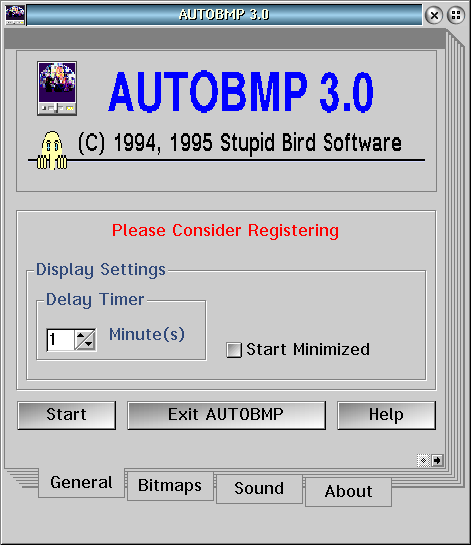Image resolution: width=471 pixels, height=545 pixels.
Task: Click the notebook previous-page arrow
Action: point(423,461)
